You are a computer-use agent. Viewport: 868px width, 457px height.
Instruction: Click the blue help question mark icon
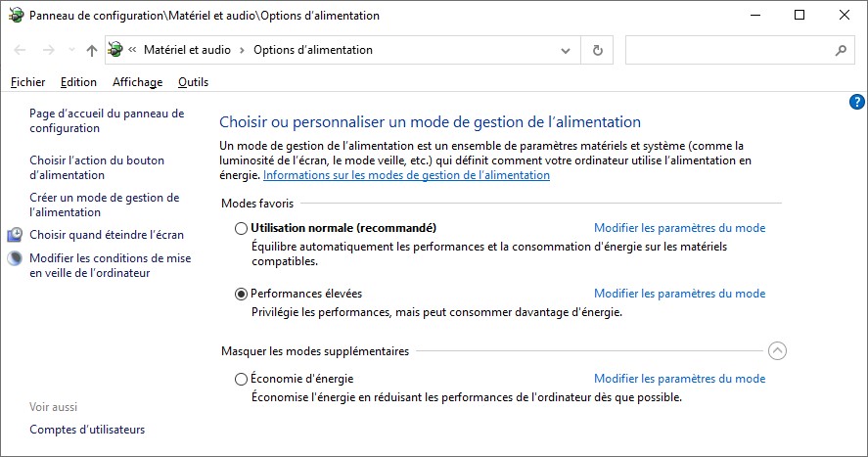[x=857, y=102]
